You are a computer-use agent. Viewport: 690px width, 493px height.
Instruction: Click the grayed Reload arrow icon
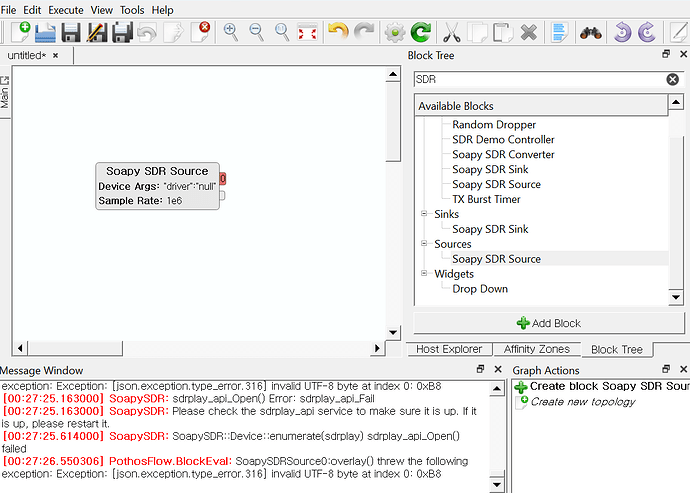click(147, 32)
